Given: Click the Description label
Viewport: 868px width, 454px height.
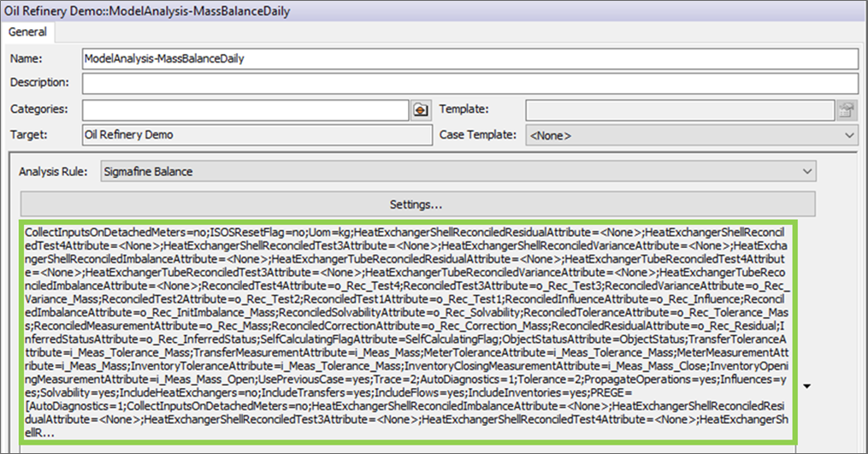Looking at the screenshot, I should [x=39, y=83].
